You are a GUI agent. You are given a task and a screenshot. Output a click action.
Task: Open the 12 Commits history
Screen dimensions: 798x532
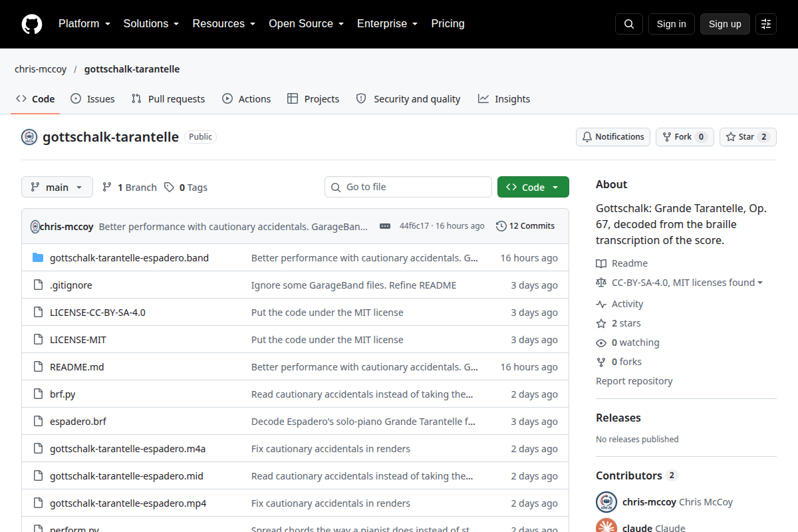coord(525,226)
